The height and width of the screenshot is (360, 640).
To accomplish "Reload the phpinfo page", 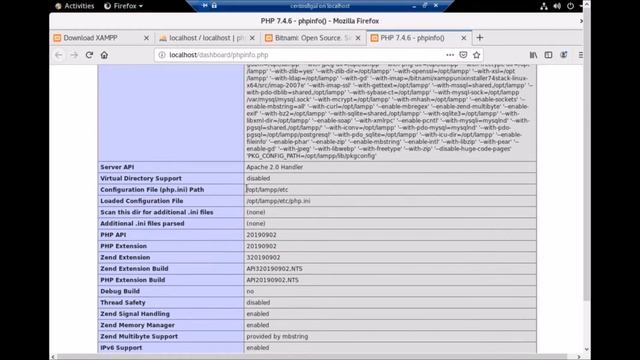I will 89,55.
